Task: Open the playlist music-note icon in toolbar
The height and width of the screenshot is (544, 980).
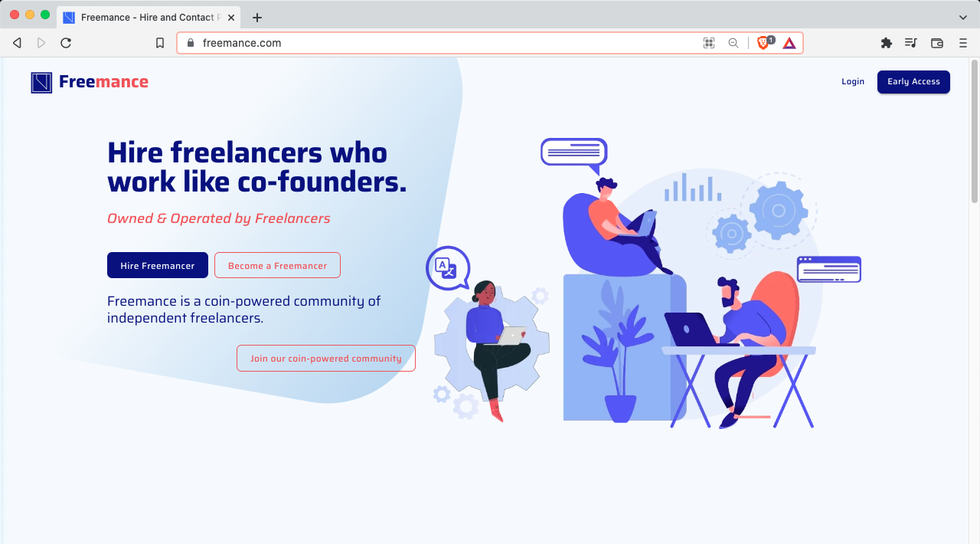Action: (911, 43)
